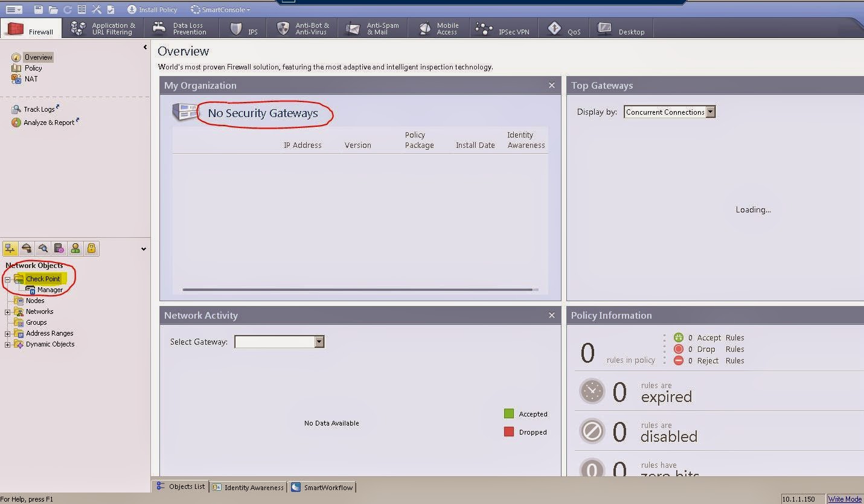Select the Servers and OPSEC icon
The image size is (864, 504).
click(x=59, y=248)
